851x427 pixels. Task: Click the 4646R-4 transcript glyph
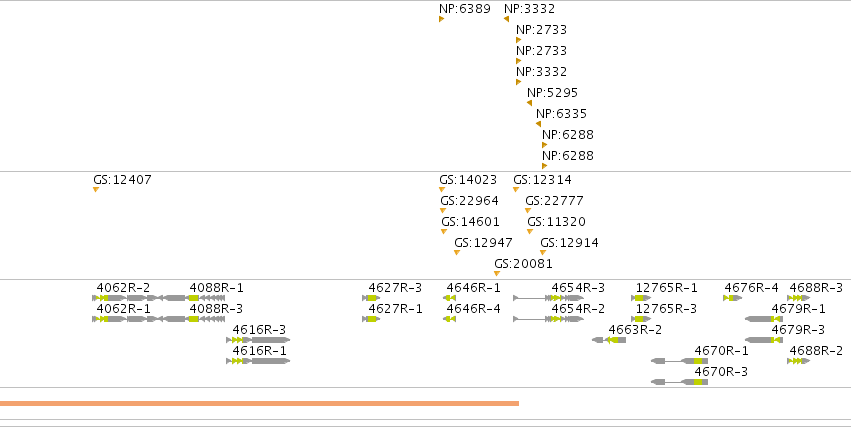(x=449, y=319)
